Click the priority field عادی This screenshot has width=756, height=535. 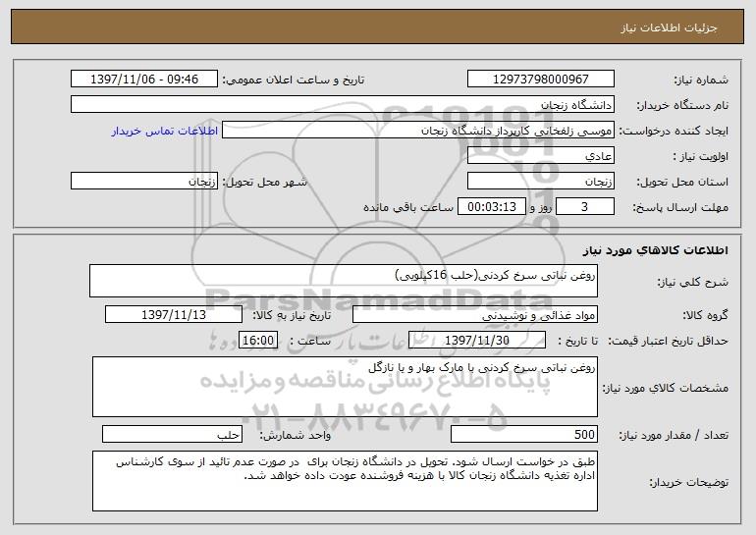[540, 156]
